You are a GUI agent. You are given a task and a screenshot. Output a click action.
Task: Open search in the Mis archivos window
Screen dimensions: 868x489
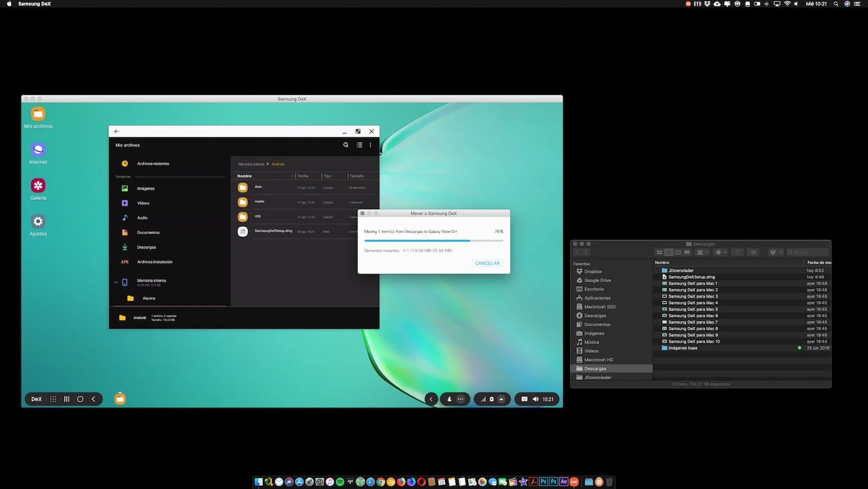click(346, 144)
